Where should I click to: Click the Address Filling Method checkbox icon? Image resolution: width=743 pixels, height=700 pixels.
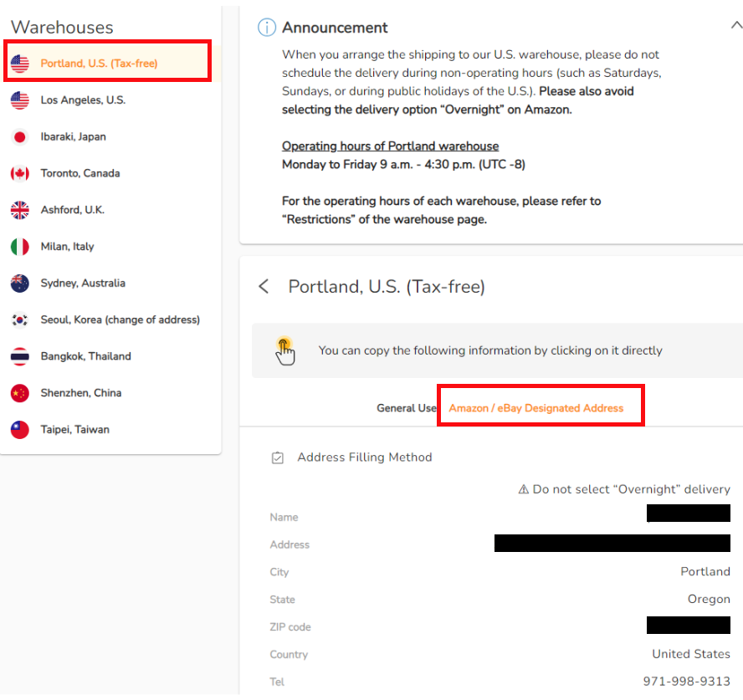tap(277, 457)
